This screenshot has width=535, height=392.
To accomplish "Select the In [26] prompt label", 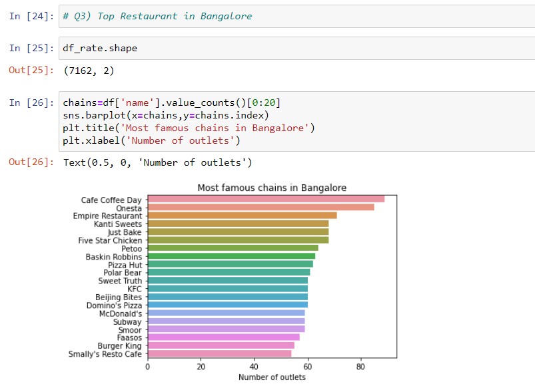I will 31,102.
